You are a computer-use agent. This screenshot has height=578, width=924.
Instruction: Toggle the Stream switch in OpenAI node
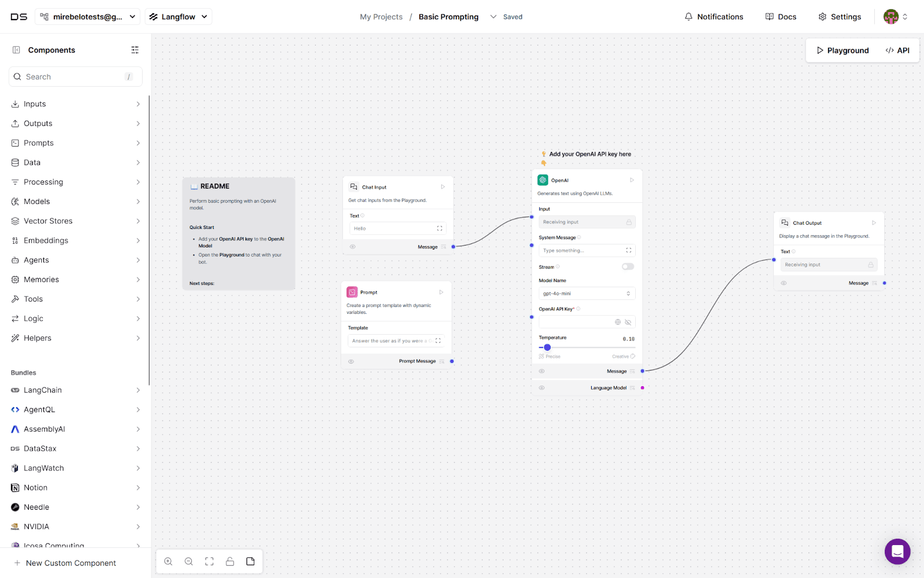(628, 266)
